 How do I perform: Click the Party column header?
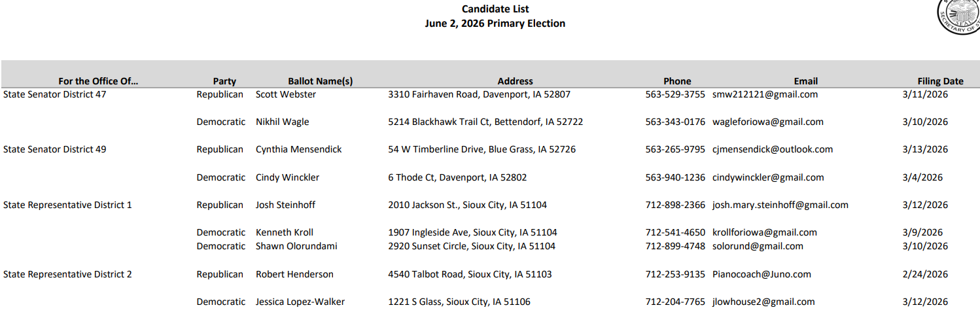[x=224, y=81]
